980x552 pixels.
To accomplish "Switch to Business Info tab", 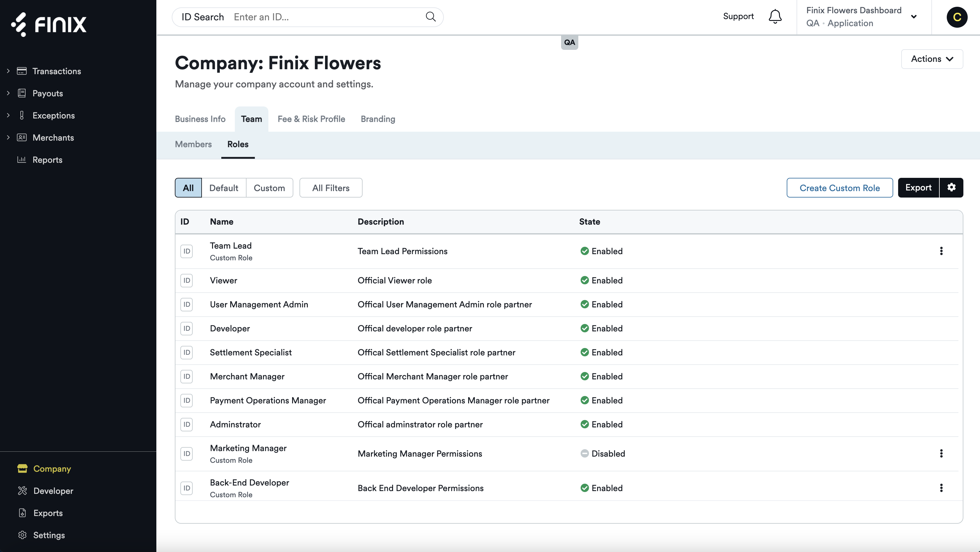I will coord(200,119).
